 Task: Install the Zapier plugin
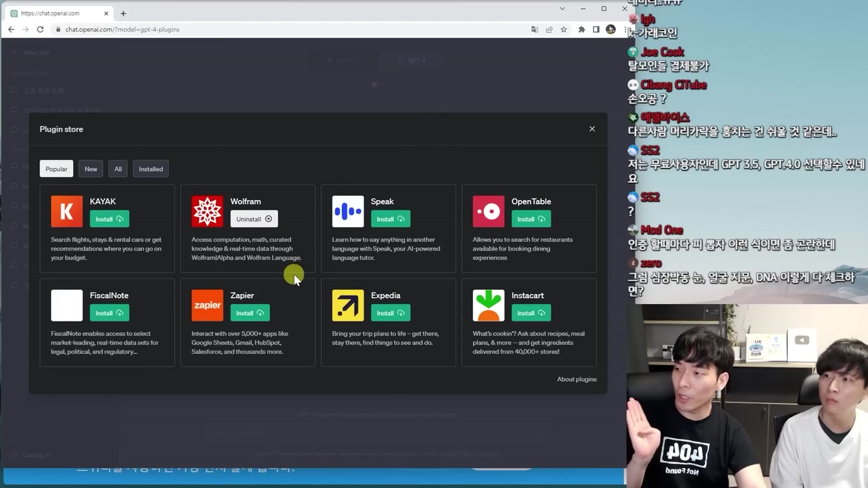click(x=250, y=313)
